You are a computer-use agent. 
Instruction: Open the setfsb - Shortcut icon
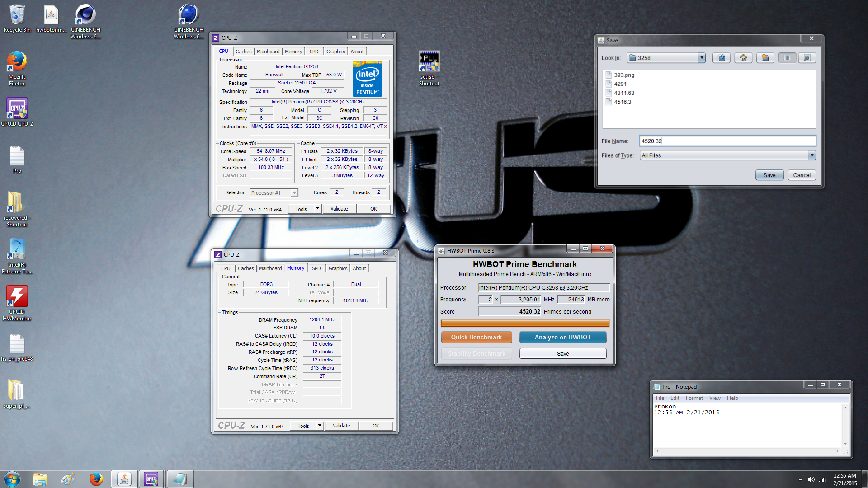[x=429, y=68]
